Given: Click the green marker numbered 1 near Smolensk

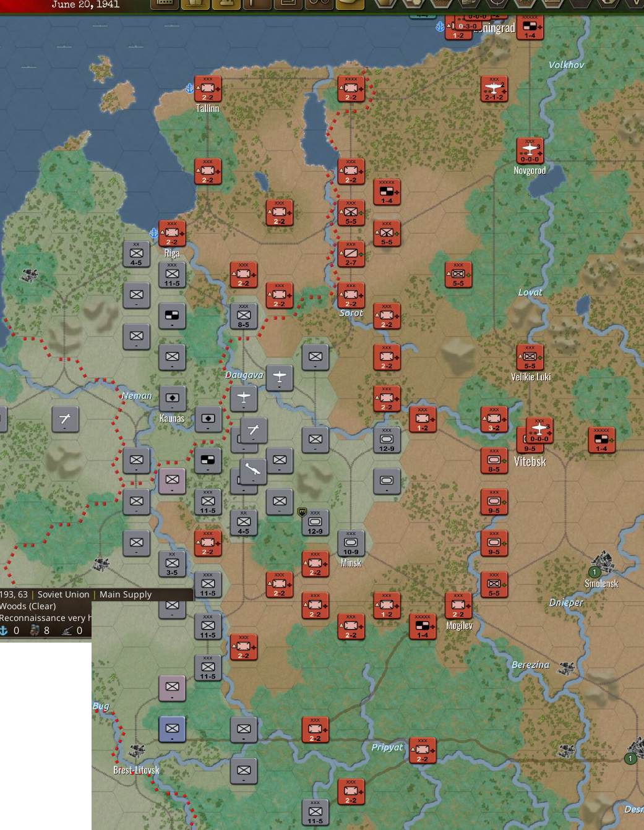Looking at the screenshot, I should click(x=595, y=573).
